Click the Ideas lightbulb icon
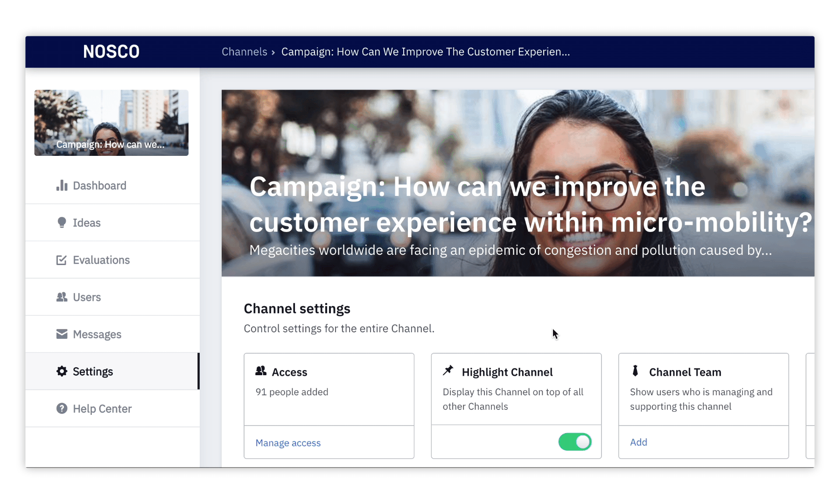 (62, 223)
